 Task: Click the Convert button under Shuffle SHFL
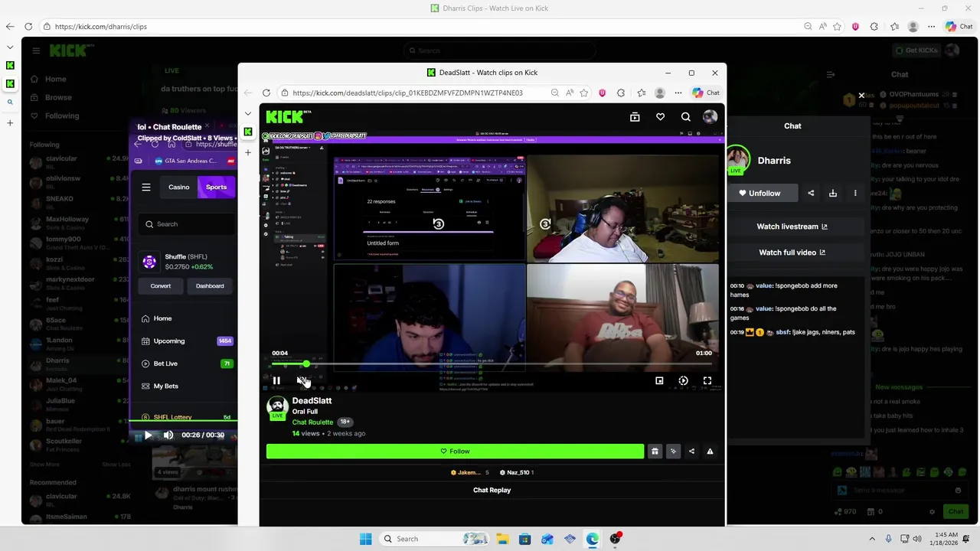pos(161,286)
